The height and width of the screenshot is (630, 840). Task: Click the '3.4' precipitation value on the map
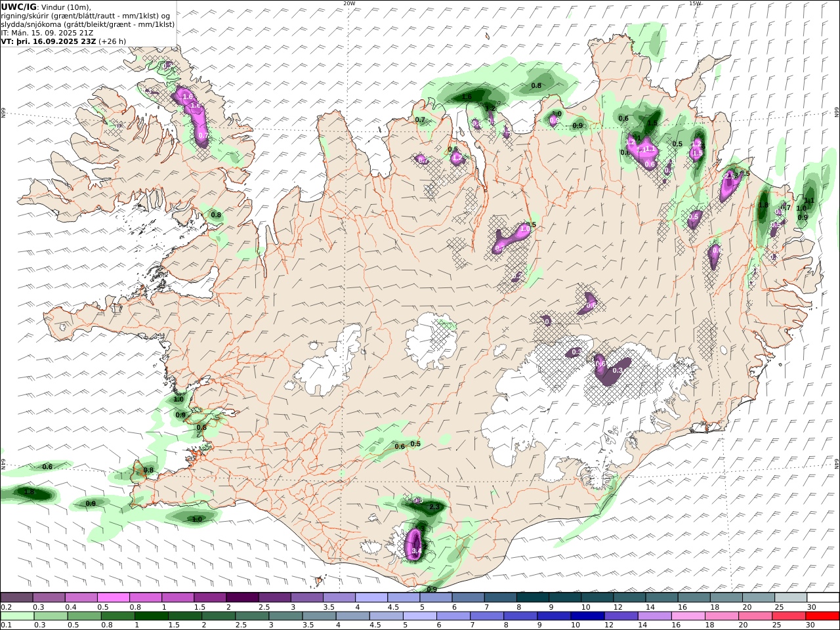click(x=417, y=553)
